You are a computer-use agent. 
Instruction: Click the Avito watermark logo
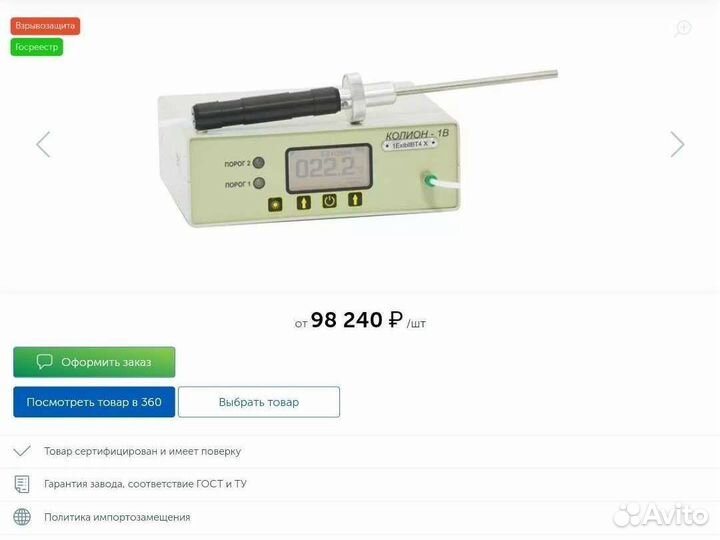tap(660, 515)
